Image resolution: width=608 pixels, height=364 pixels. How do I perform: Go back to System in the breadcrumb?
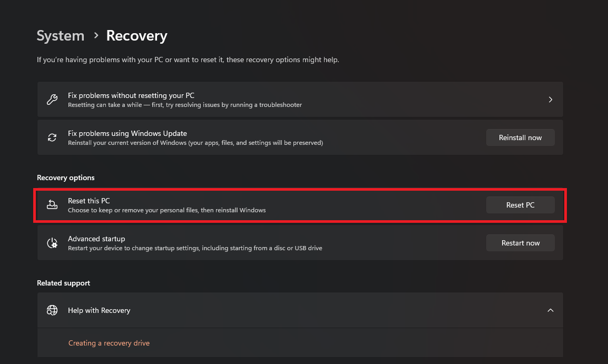click(61, 36)
